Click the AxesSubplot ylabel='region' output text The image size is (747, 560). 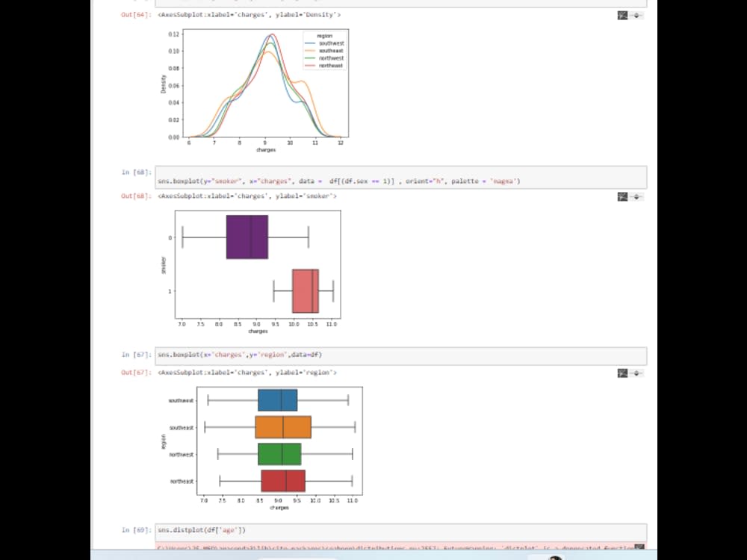(247, 373)
